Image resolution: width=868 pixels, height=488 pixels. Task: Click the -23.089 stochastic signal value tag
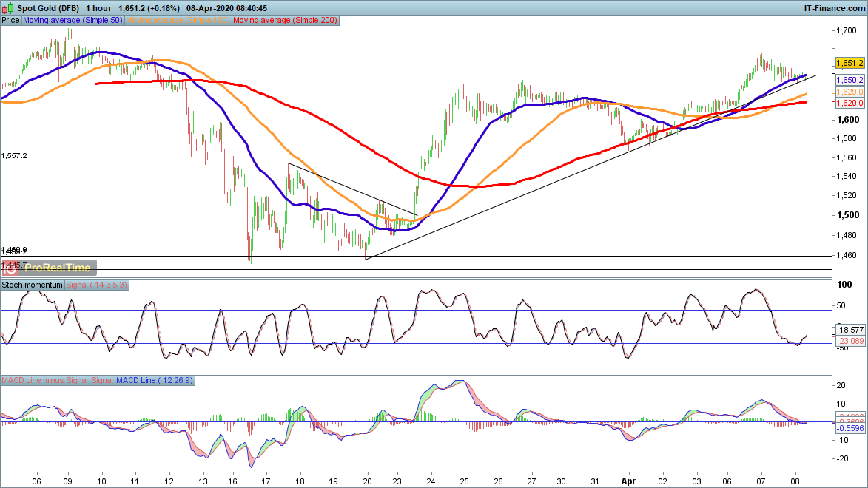[850, 341]
